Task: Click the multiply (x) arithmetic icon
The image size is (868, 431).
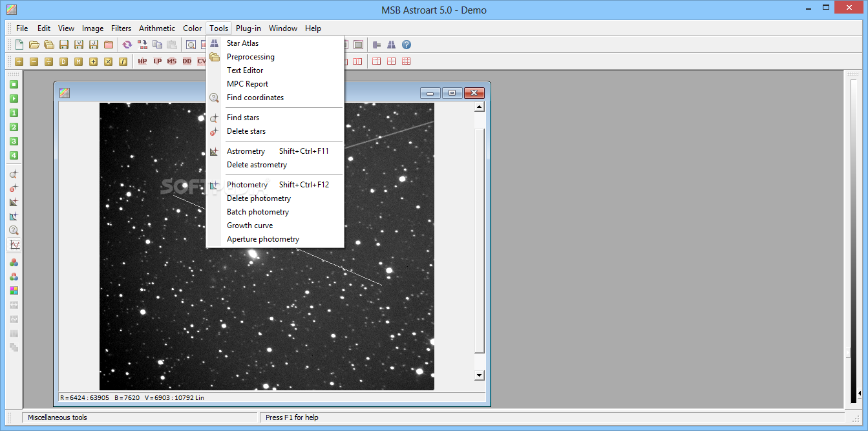Action: [x=108, y=61]
